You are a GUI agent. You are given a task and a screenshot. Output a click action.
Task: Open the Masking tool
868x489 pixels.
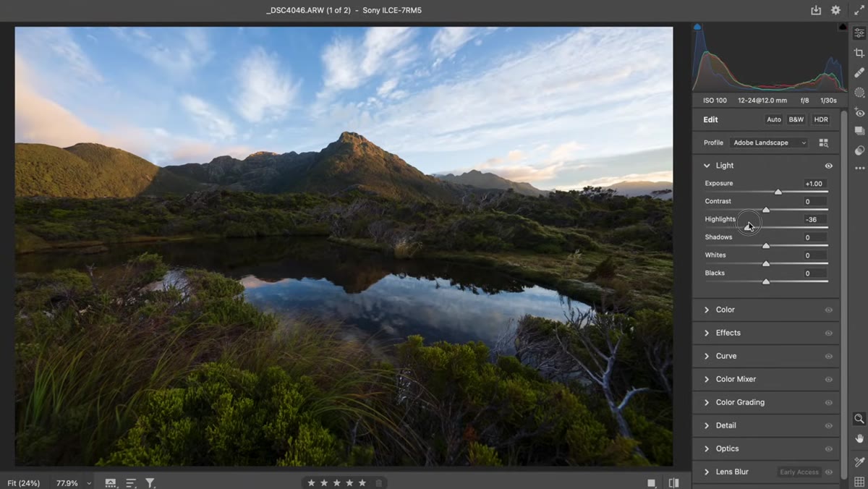click(x=859, y=93)
